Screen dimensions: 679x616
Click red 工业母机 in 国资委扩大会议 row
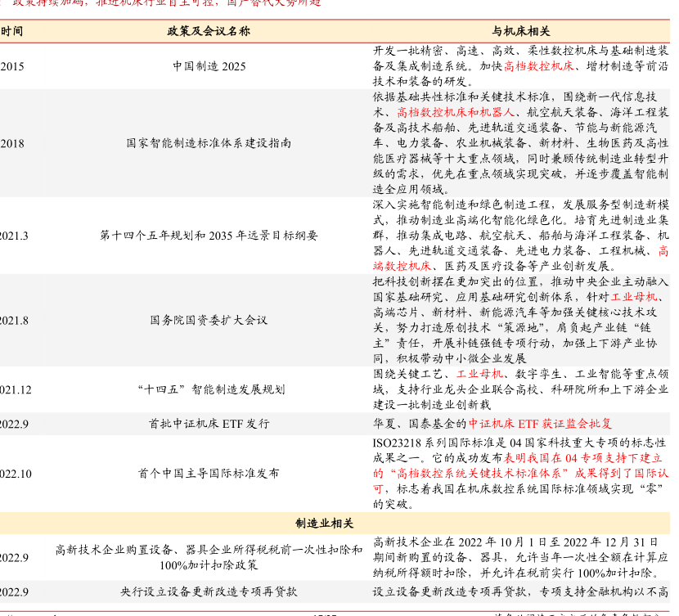point(634,298)
